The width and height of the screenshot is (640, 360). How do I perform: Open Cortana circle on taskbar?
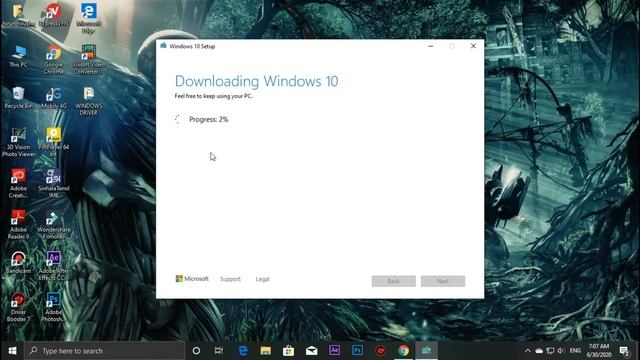pos(196,351)
